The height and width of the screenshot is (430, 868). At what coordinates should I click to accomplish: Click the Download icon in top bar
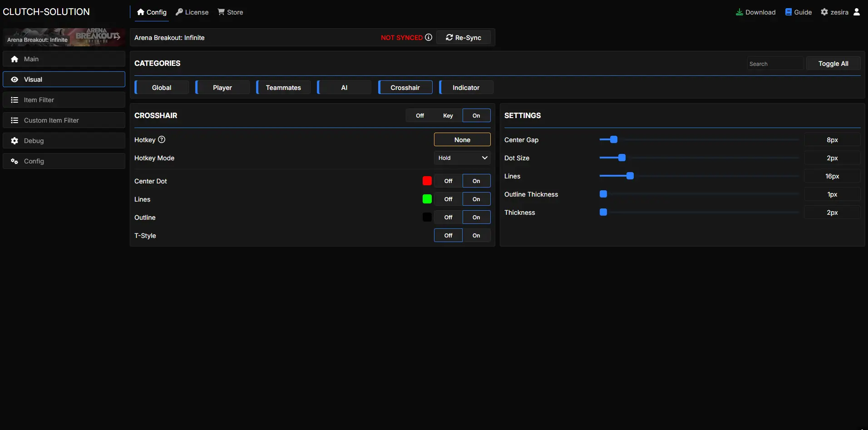point(739,12)
